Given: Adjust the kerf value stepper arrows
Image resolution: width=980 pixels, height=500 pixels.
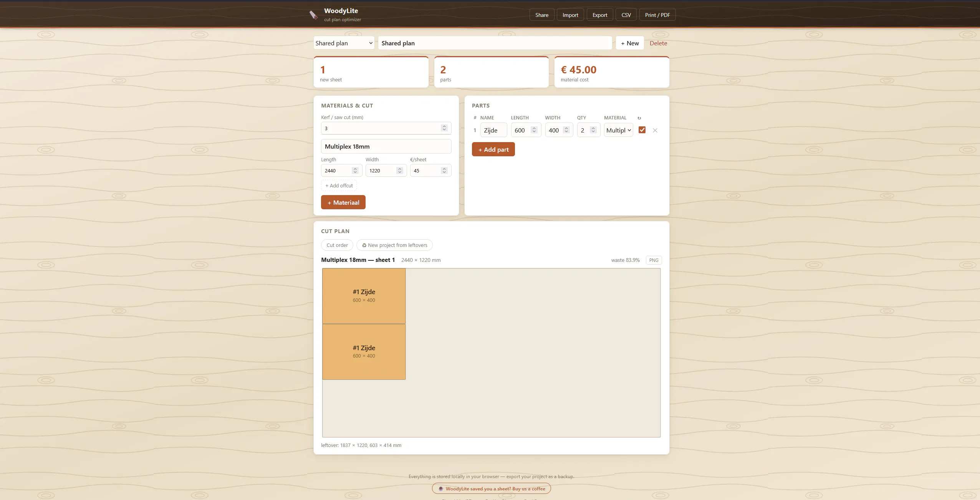Looking at the screenshot, I should (x=444, y=128).
